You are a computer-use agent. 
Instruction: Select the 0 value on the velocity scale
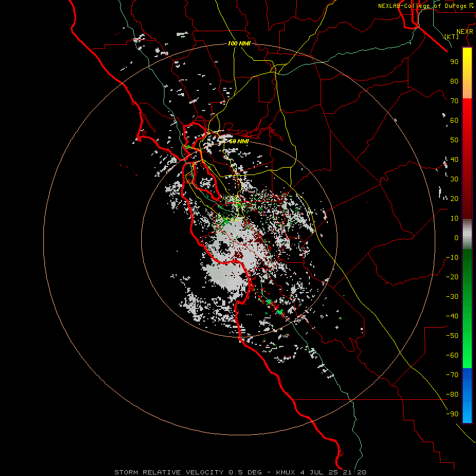[x=456, y=237]
